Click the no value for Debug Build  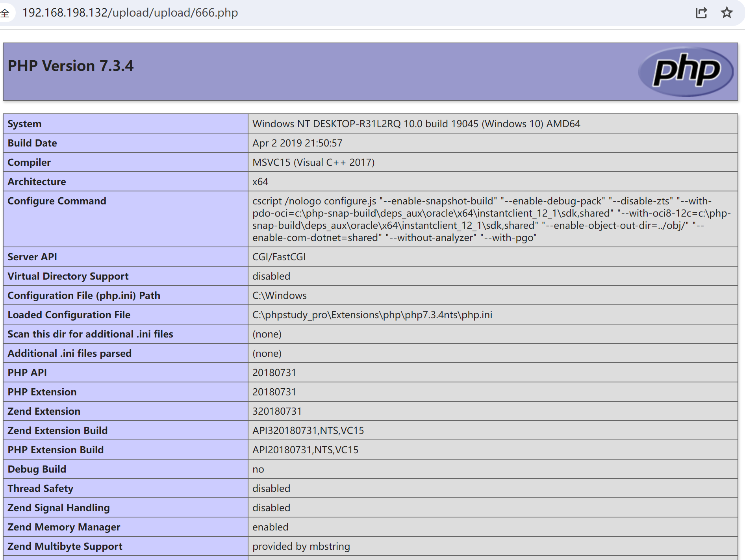click(258, 469)
